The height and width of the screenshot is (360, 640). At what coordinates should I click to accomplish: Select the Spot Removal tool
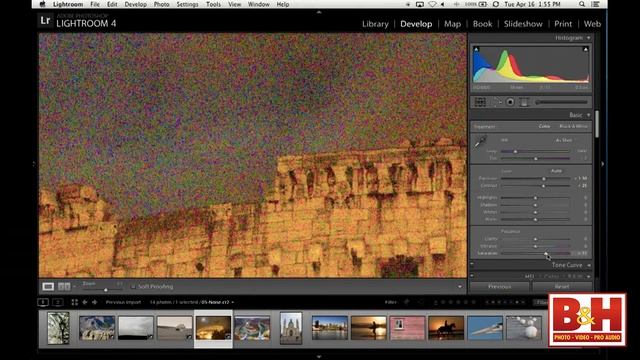click(497, 102)
